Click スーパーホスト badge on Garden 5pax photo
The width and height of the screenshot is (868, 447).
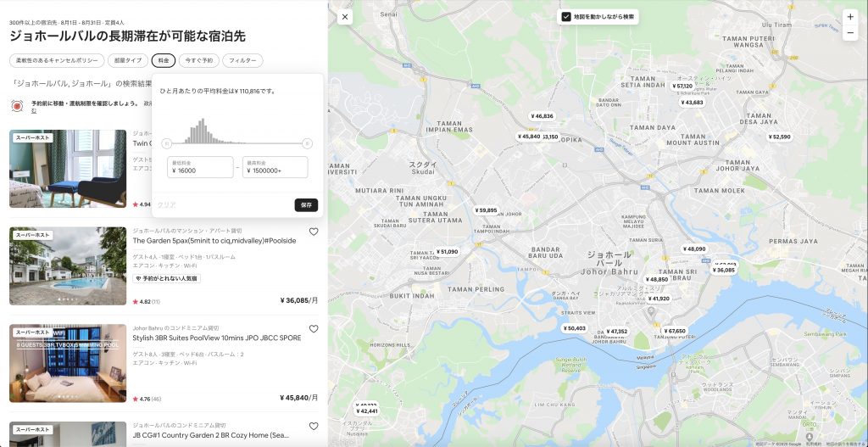(33, 235)
